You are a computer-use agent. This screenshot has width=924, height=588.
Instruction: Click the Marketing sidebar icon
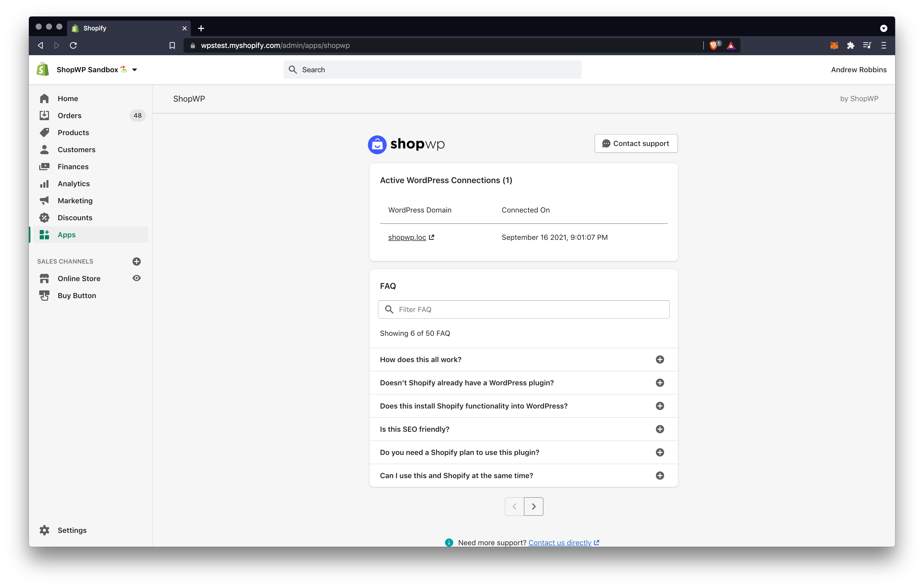tap(44, 200)
